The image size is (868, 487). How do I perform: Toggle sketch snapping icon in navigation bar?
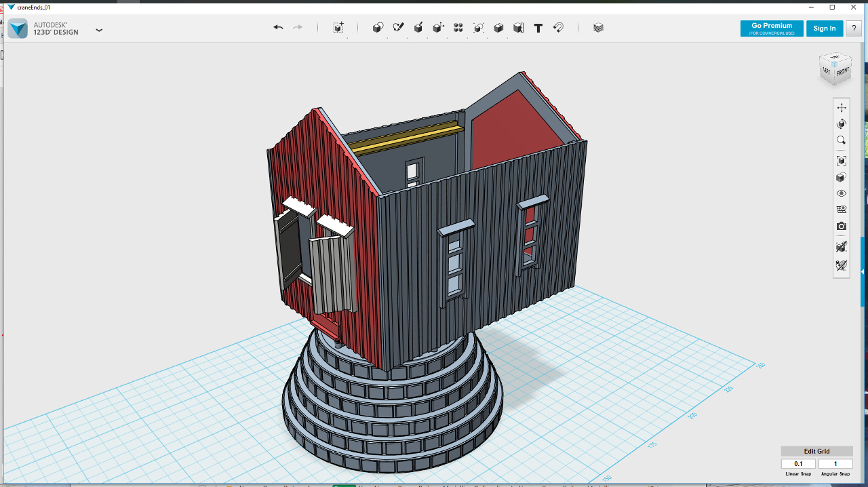coord(842,247)
